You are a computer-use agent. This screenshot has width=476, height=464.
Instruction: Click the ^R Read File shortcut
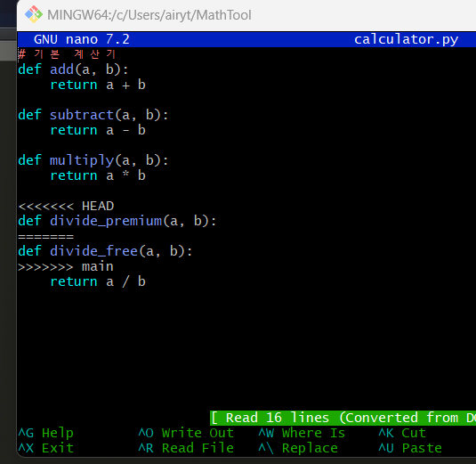coord(186,448)
